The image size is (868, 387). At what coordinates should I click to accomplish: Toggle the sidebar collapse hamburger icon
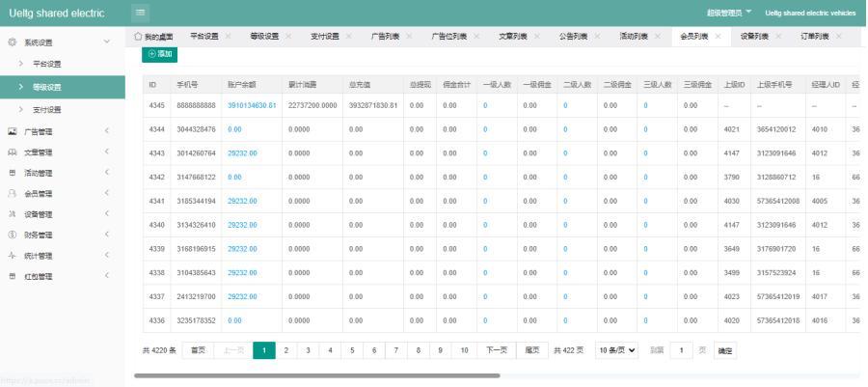point(140,13)
